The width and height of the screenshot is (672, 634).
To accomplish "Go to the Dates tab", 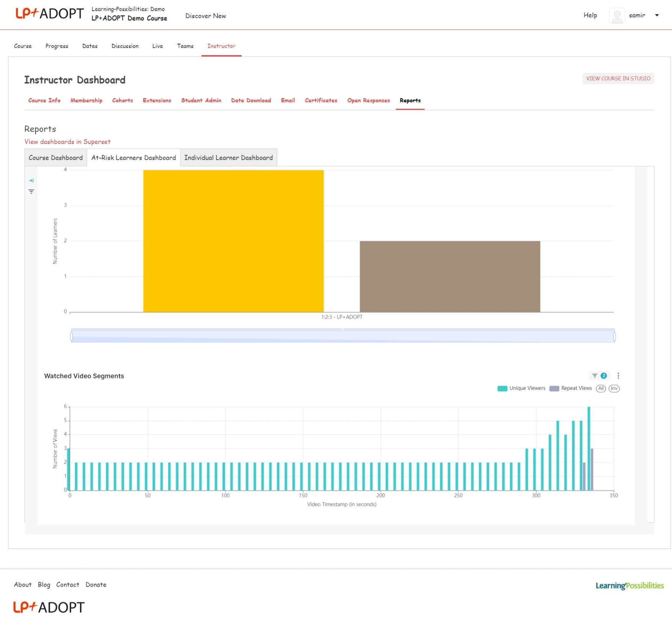I will click(x=90, y=46).
